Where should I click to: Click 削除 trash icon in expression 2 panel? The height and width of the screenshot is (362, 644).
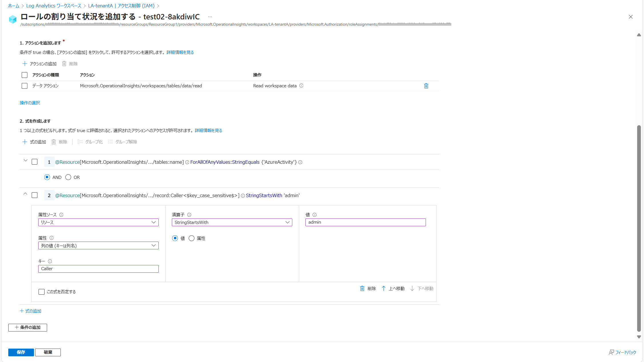click(362, 288)
